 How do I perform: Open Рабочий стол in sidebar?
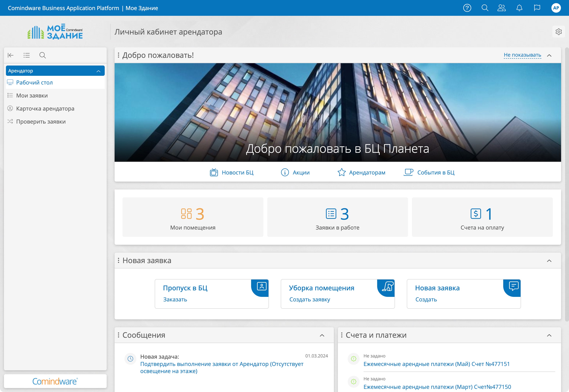tap(55, 82)
